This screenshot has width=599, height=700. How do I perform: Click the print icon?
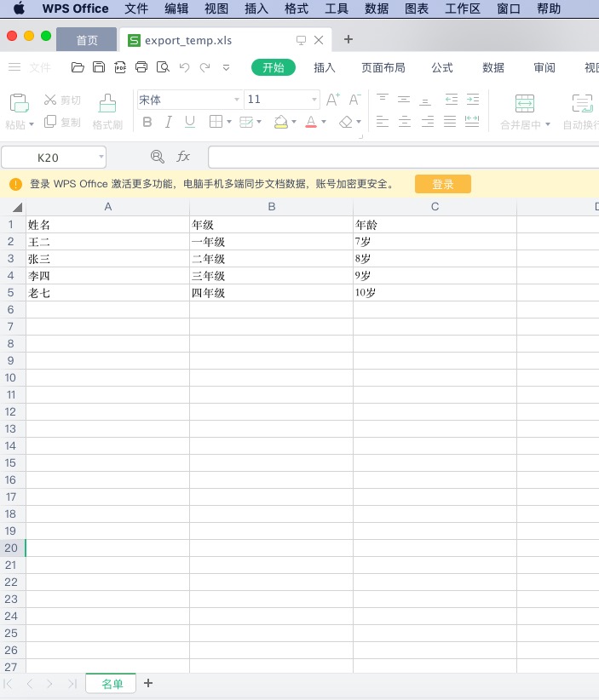point(141,67)
